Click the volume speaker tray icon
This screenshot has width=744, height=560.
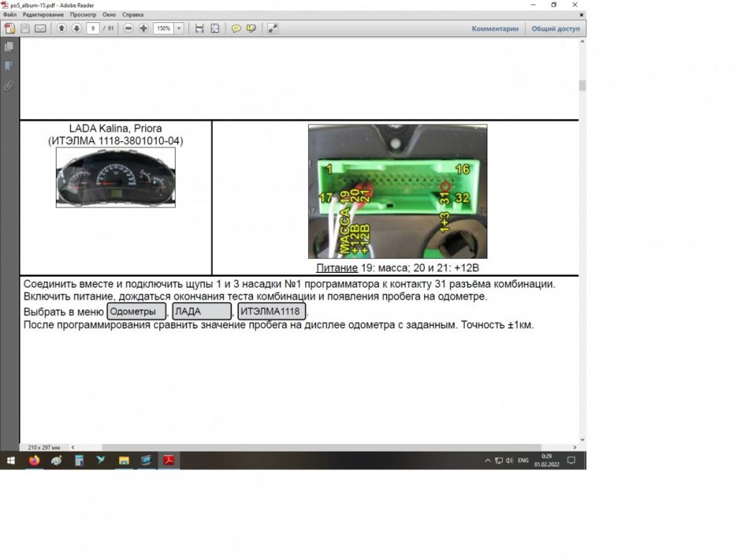[510, 460]
